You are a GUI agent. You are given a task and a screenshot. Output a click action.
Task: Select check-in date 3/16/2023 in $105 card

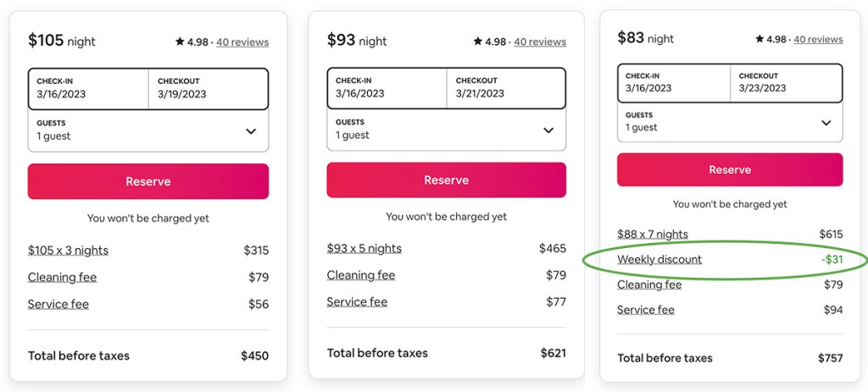click(x=88, y=89)
